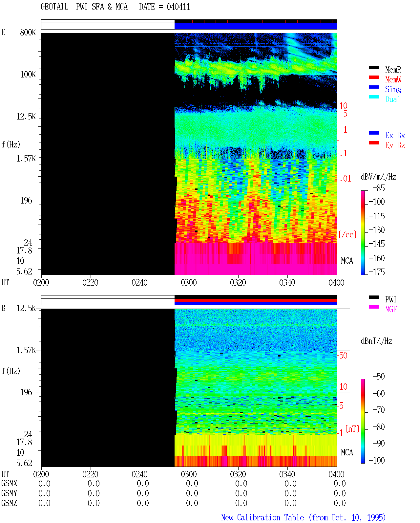Click the dBnT color scale bar
The image size is (420, 523).
pyautogui.click(x=363, y=421)
